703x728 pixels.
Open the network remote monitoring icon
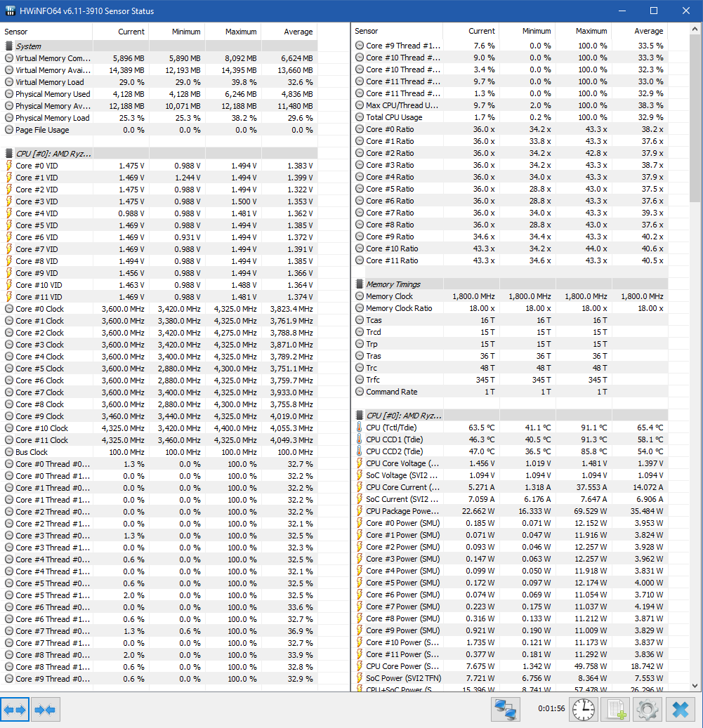click(505, 710)
